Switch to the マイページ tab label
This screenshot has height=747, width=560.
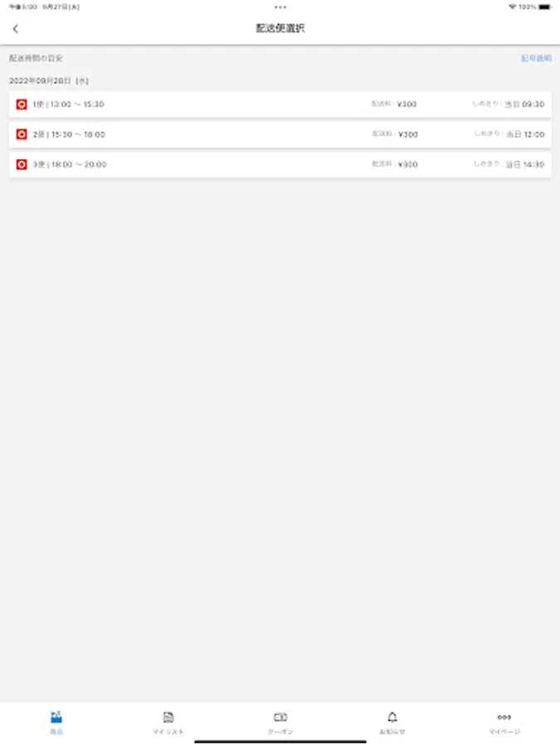tap(504, 731)
